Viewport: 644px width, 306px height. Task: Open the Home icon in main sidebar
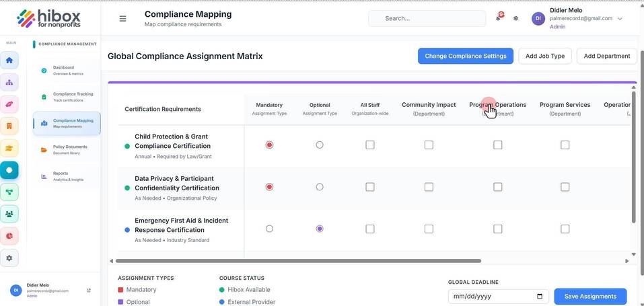[9, 61]
